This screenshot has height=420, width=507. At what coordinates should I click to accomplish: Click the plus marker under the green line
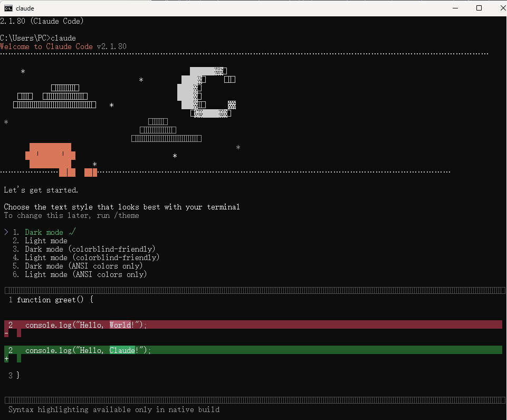(6, 359)
